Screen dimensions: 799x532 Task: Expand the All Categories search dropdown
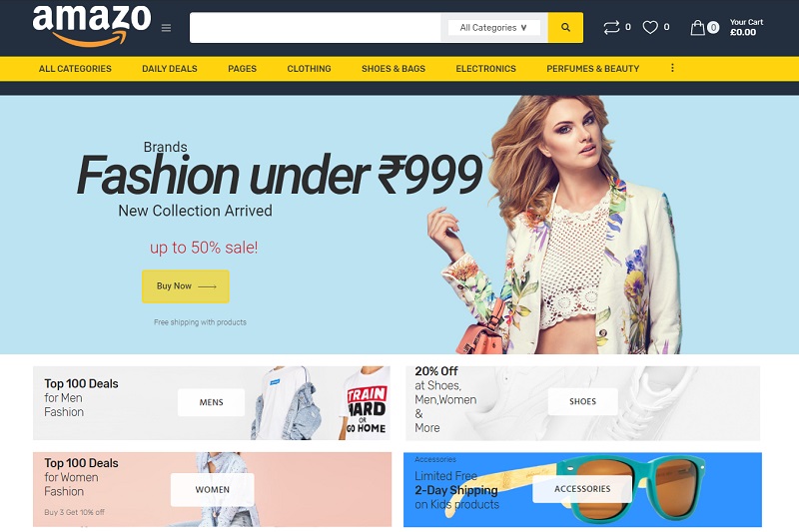[493, 28]
